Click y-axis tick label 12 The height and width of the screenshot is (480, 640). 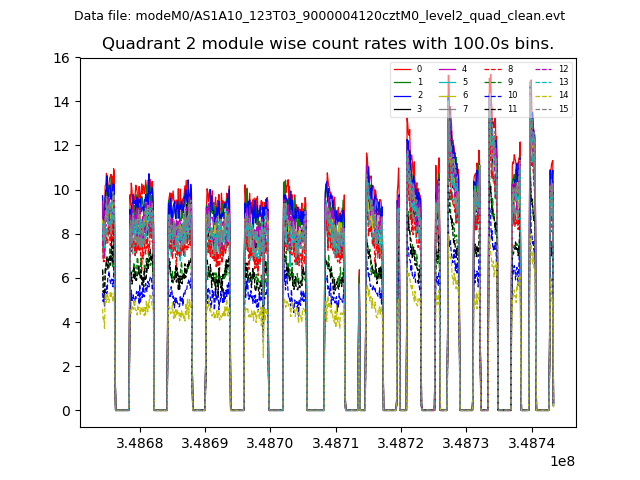point(62,146)
